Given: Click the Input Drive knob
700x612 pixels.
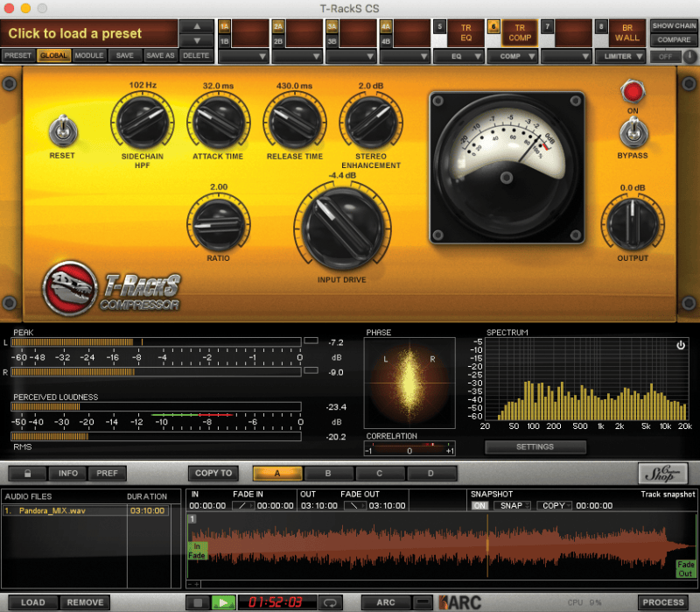Looking at the screenshot, I should click(342, 229).
